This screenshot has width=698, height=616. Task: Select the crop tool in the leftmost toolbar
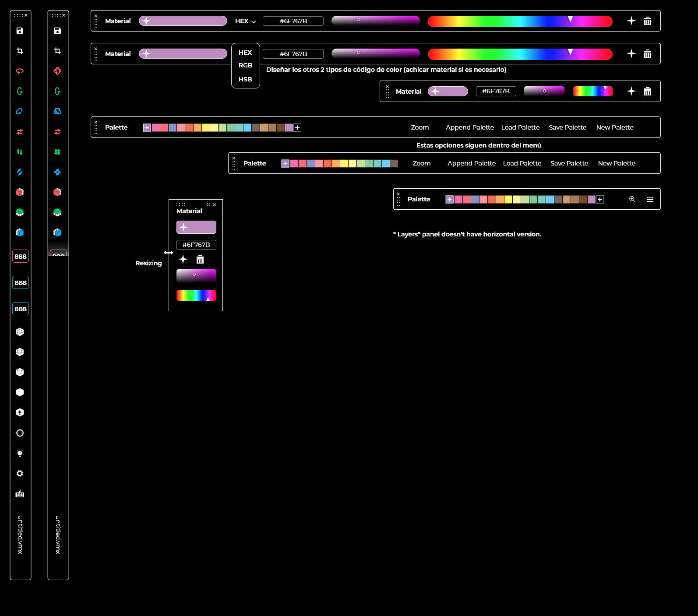20,51
